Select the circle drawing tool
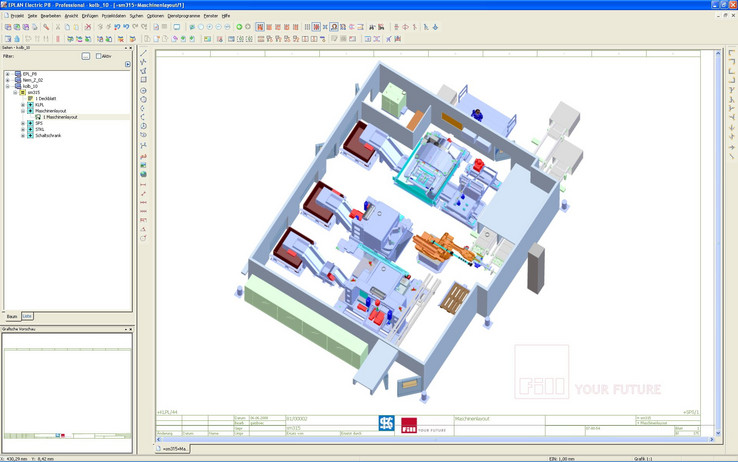This screenshot has width=738, height=462. click(144, 91)
